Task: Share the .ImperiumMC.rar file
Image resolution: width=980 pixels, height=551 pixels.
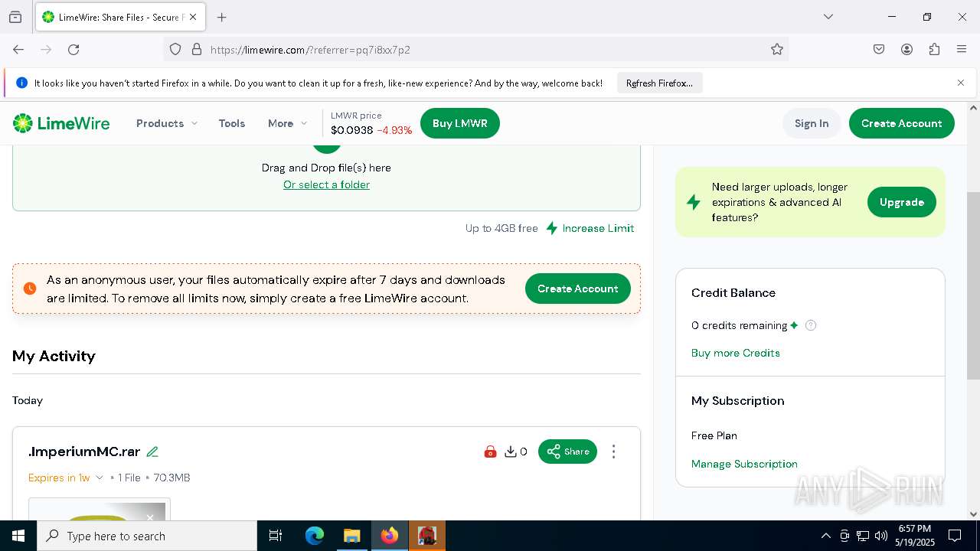Action: click(x=567, y=452)
